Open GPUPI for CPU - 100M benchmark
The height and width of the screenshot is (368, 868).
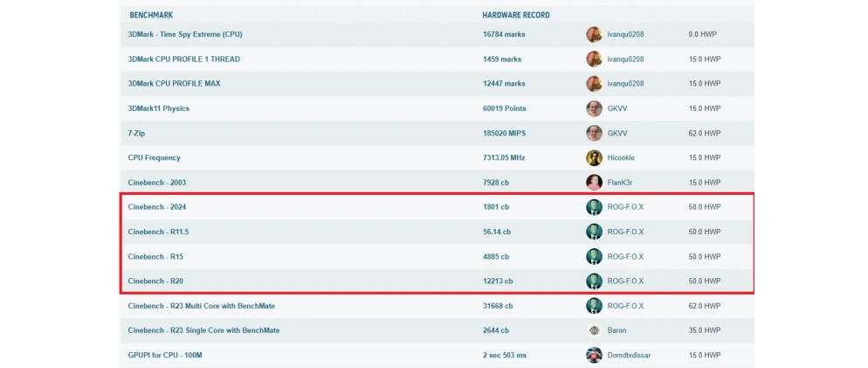coord(170,355)
